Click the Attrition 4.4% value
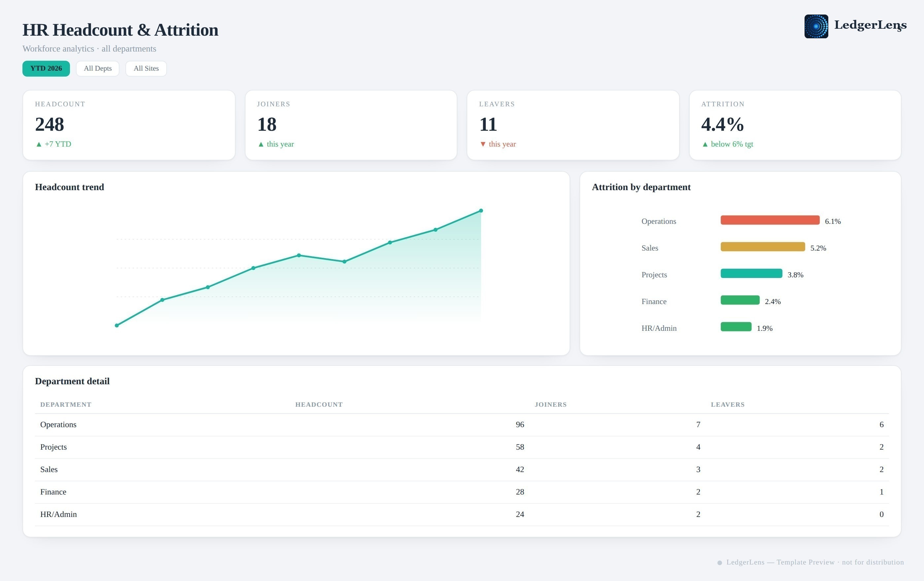The image size is (924, 581). pyautogui.click(x=723, y=124)
